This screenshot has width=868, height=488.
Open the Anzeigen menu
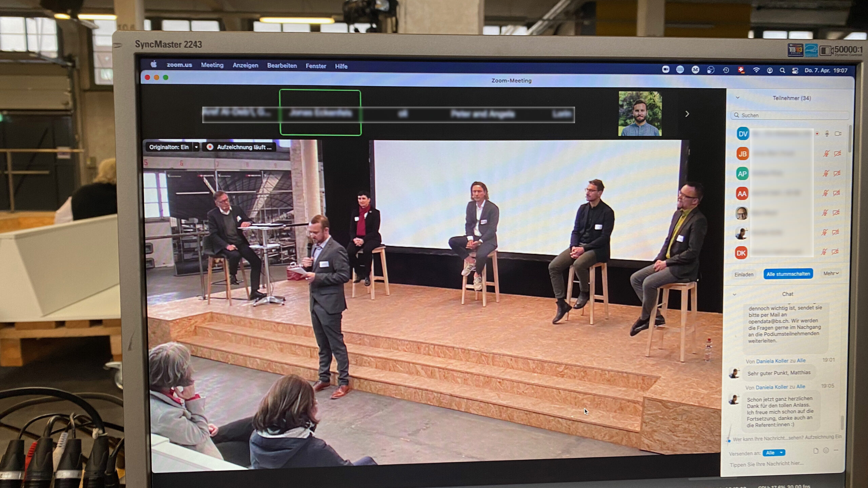click(245, 65)
